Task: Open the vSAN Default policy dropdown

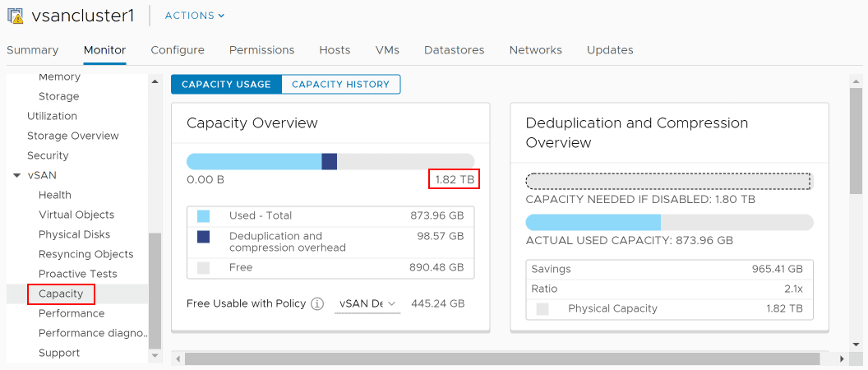Action: [367, 303]
